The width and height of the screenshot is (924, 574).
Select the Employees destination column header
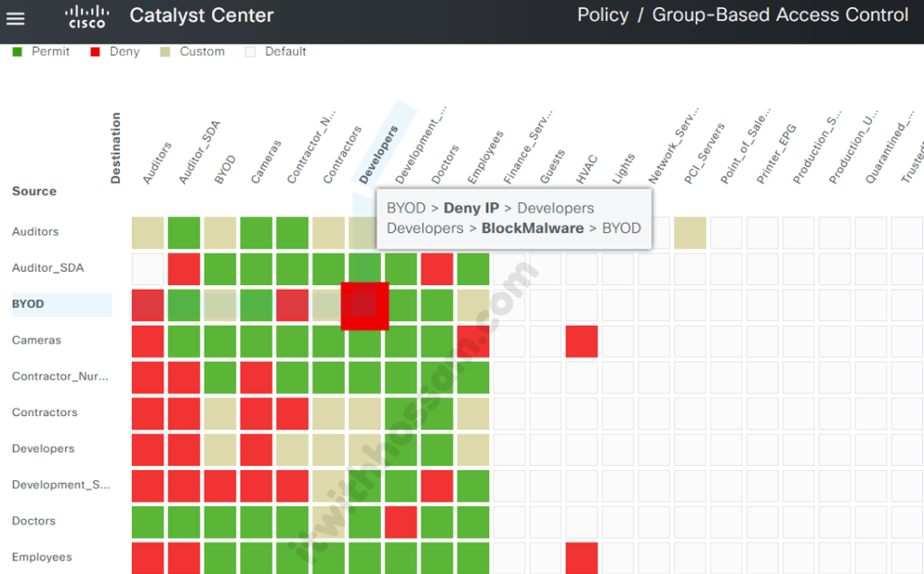[x=485, y=157]
